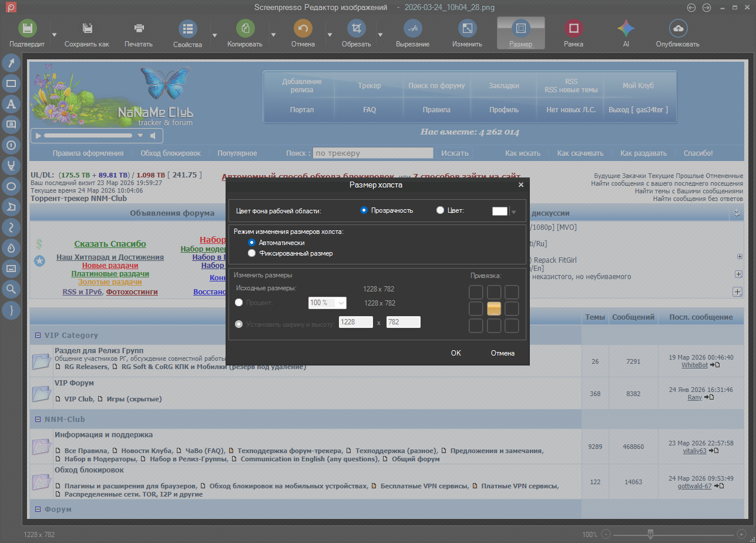Select the arrow drawing tool in sidebar

(11, 63)
